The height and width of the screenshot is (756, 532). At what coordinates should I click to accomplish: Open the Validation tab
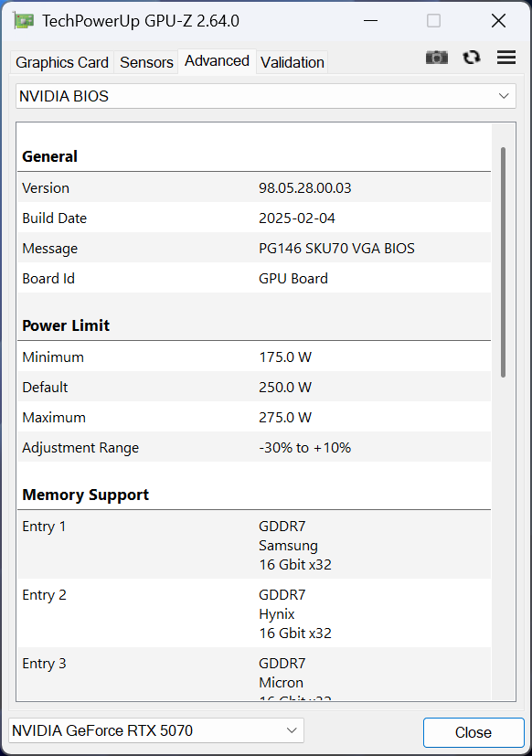(292, 62)
